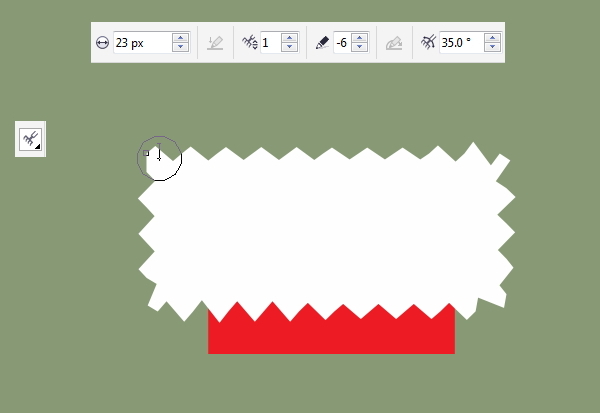Decrease tilt angle with down arrow
The height and width of the screenshot is (413, 600).
(x=492, y=47)
